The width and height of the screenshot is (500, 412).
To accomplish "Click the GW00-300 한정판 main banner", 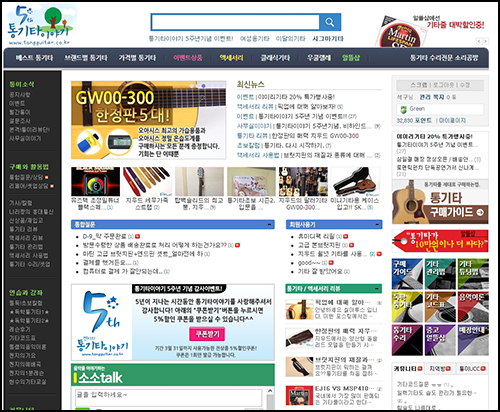I will tap(148, 120).
